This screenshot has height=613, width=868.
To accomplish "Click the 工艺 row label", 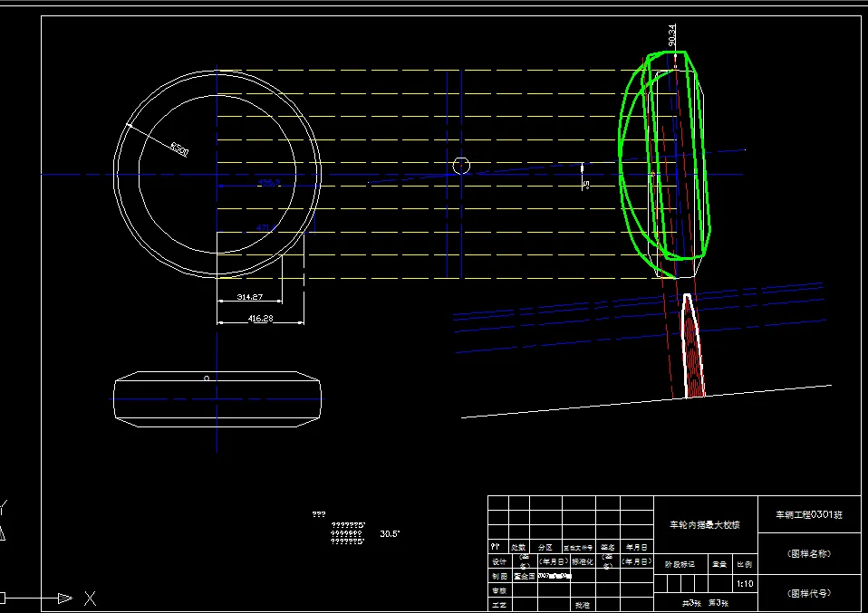I will click(498, 605).
